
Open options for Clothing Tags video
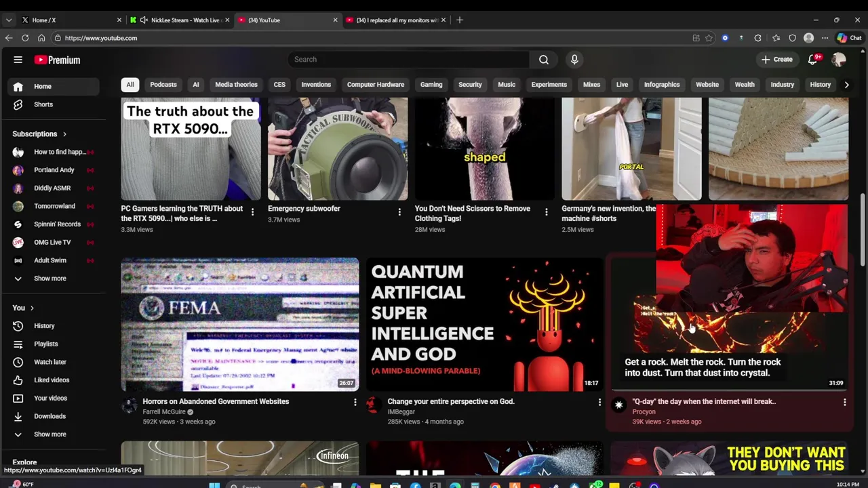(x=546, y=213)
